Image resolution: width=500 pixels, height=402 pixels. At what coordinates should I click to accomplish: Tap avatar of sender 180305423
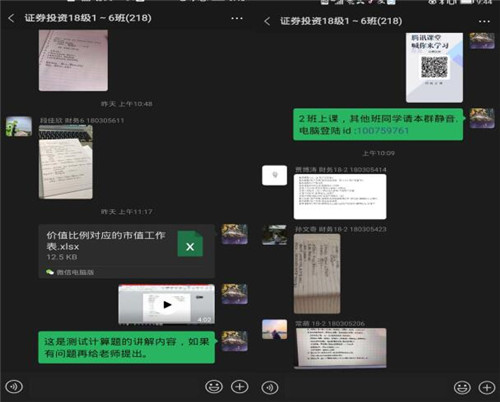(274, 235)
